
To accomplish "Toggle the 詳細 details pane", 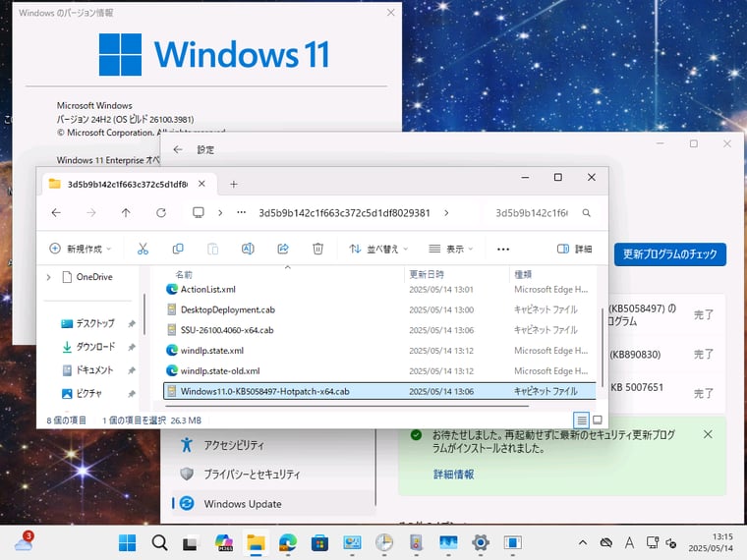I will click(575, 249).
